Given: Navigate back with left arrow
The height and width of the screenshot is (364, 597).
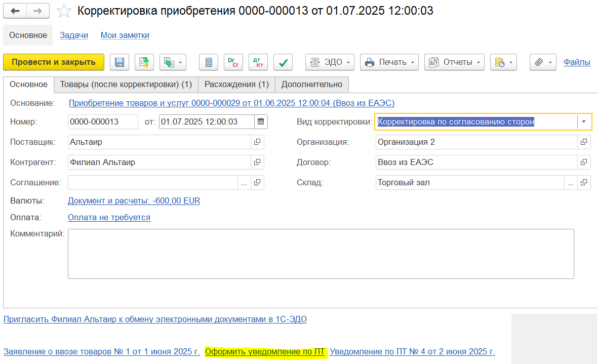Looking at the screenshot, I should [x=15, y=11].
